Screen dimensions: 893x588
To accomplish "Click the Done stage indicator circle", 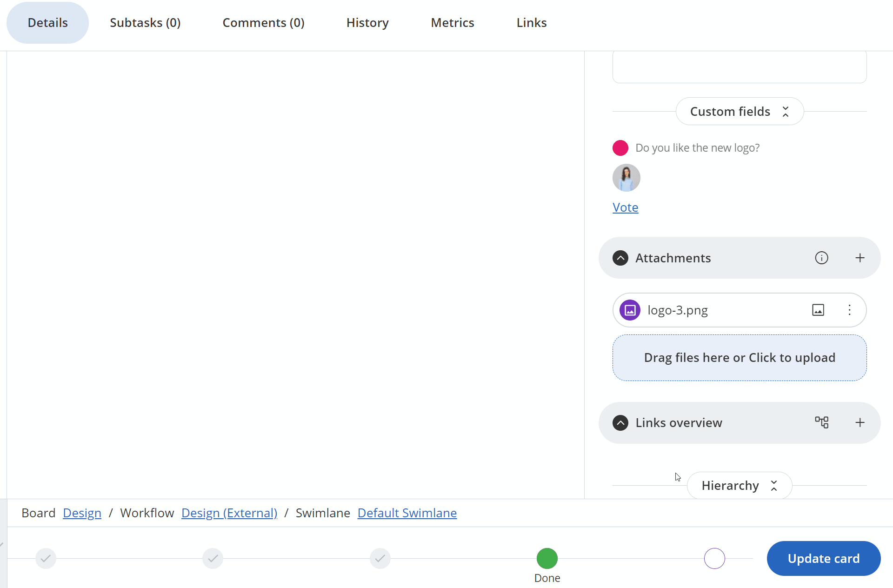I will click(546, 558).
